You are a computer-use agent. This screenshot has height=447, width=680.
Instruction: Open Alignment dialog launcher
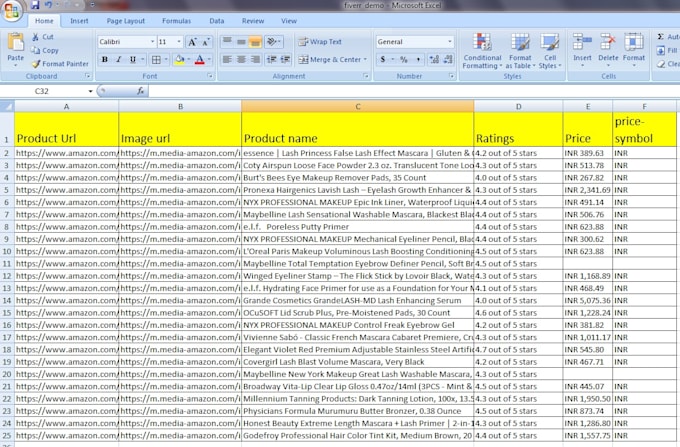366,76
